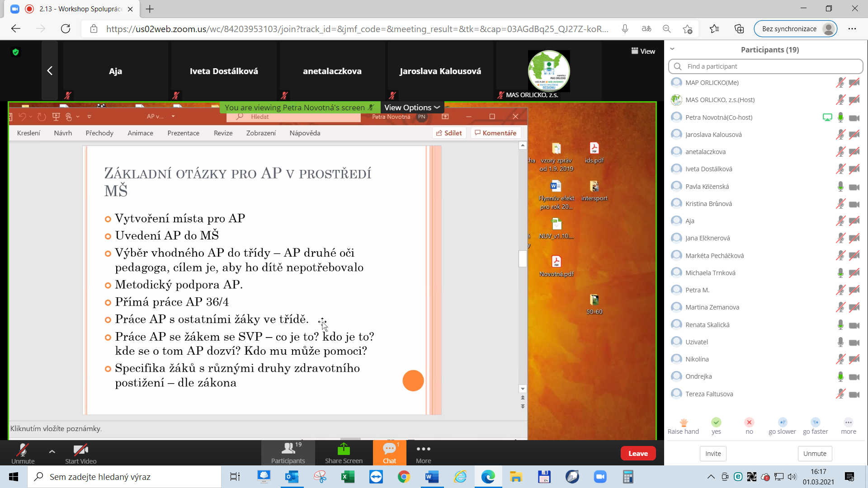Open the ESET icon in the system tray
Image resolution: width=868 pixels, height=488 pixels.
pyautogui.click(x=738, y=477)
